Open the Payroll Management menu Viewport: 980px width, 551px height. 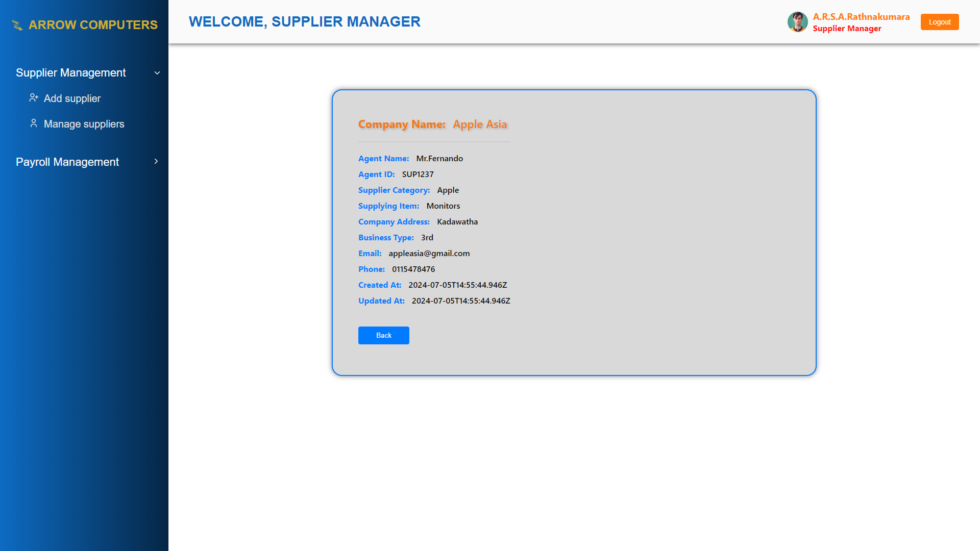(x=67, y=162)
